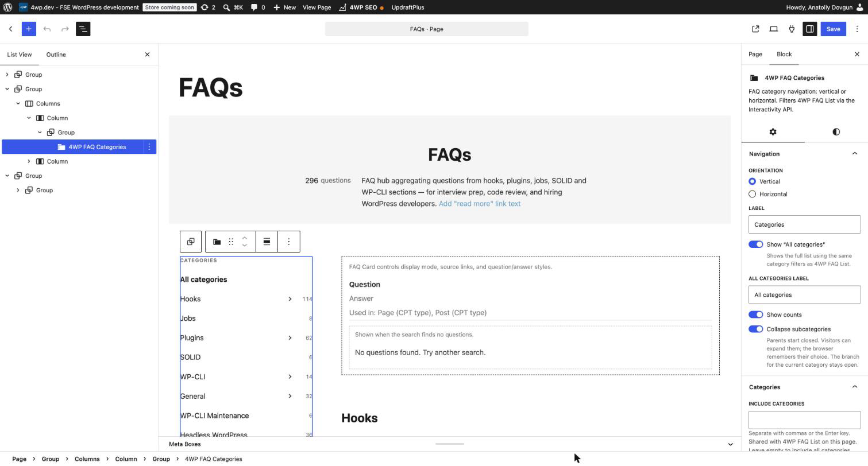The height and width of the screenshot is (466, 868).
Task: Click the Undo arrow in the editor toolbar
Action: pos(47,29)
